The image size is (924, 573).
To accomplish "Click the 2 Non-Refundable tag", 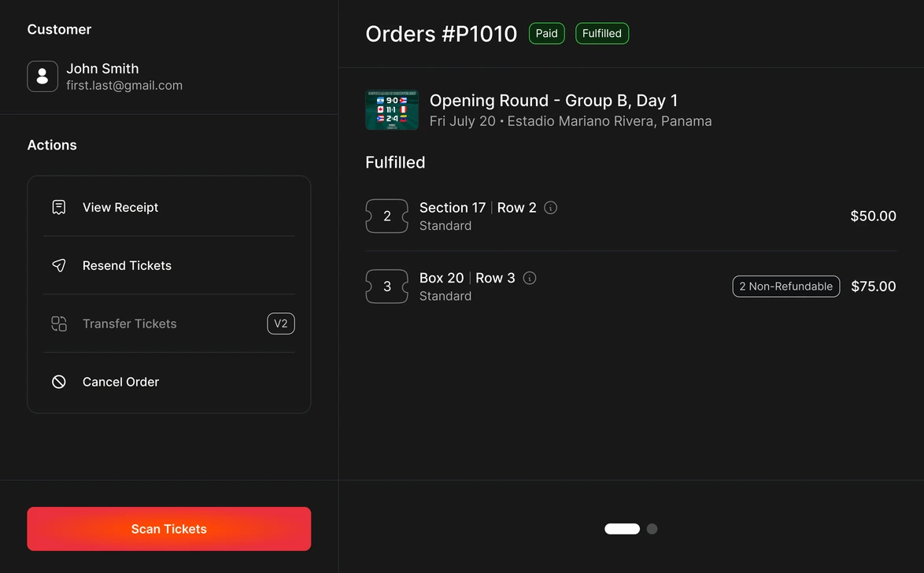I will [x=786, y=286].
